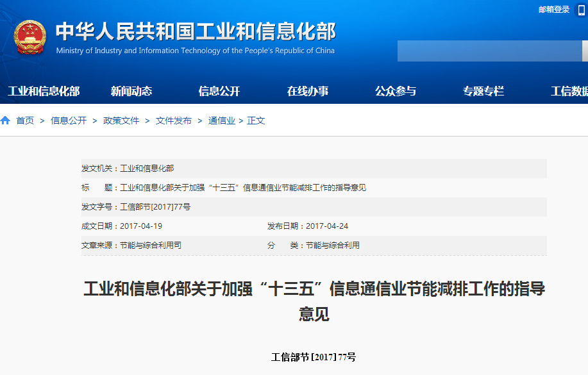
Task: Go to the 新闻动态 navigation tab
Action: point(131,91)
